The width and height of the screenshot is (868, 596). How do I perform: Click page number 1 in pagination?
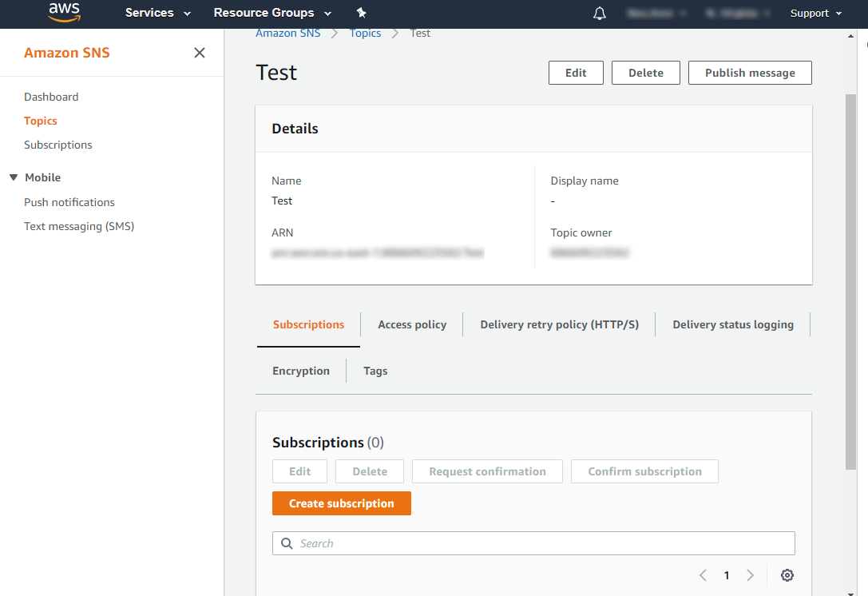(x=727, y=574)
